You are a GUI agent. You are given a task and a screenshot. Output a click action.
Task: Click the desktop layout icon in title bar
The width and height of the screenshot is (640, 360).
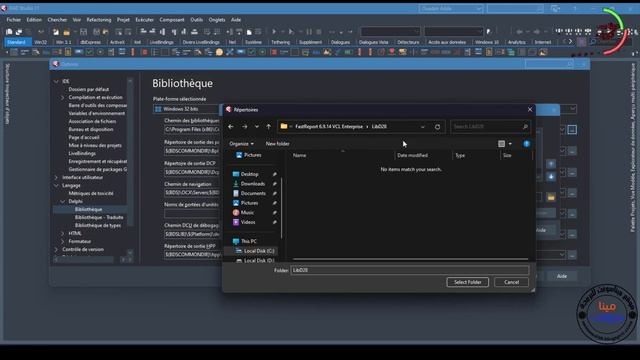(x=555, y=9)
